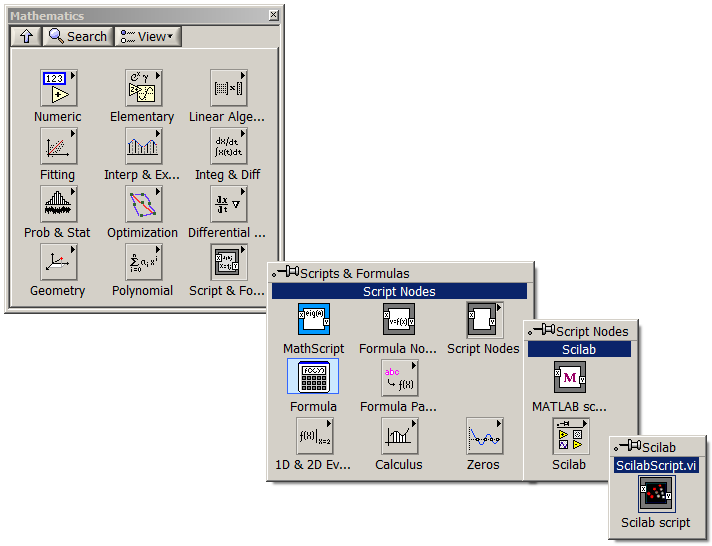Image resolution: width=712 pixels, height=546 pixels.
Task: Open the Prob & Stat palette icon
Action: point(59,204)
